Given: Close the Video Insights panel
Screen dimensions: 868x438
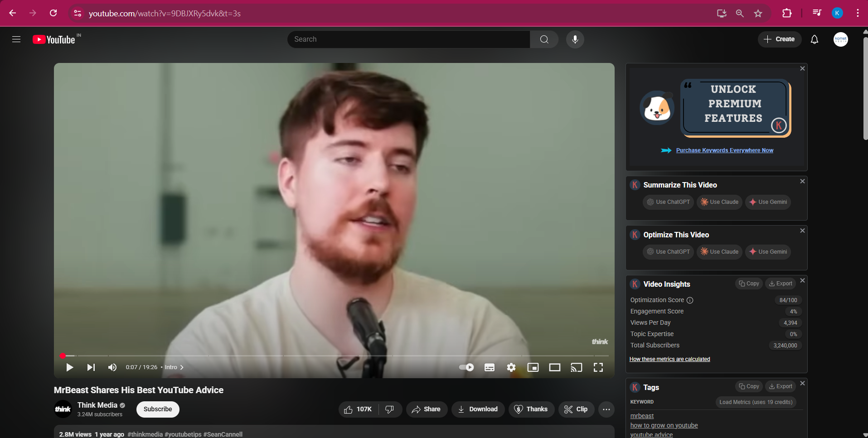Looking at the screenshot, I should (802, 280).
